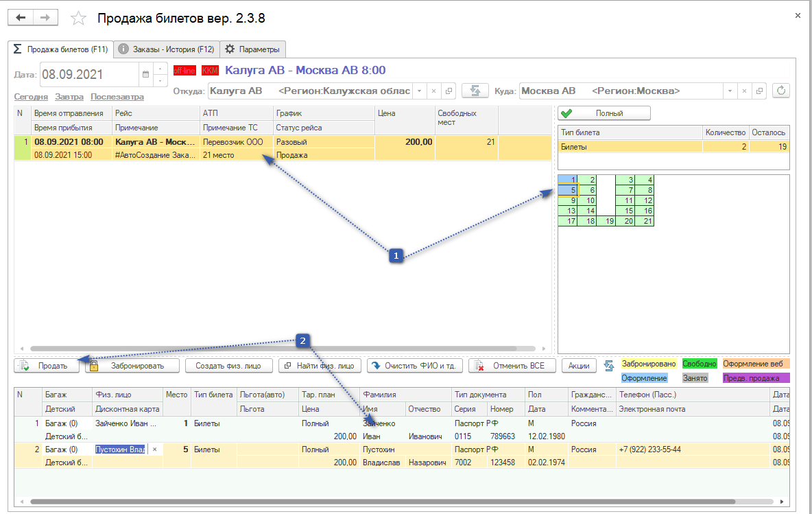
Task: Expand the Куда station dropdown
Action: click(730, 91)
